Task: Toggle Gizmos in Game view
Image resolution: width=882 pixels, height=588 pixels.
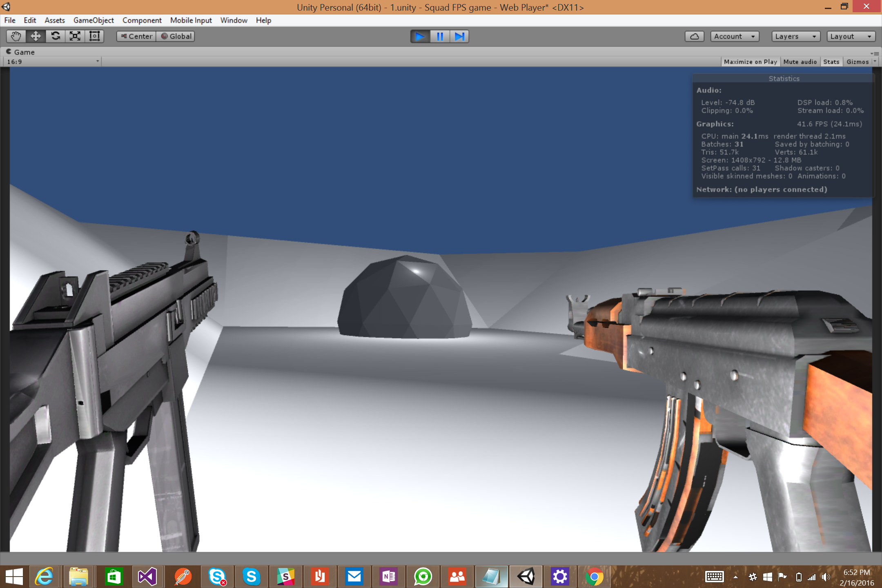Action: (857, 62)
